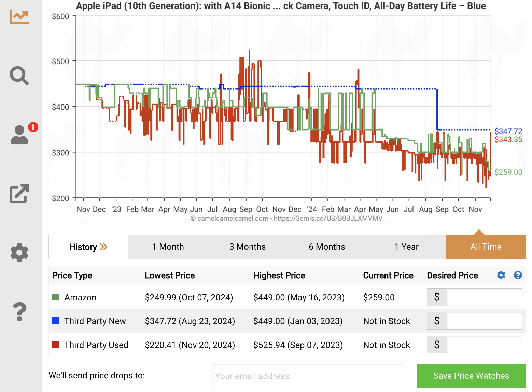Open the settings gear in sidebar
Image resolution: width=532 pixels, height=392 pixels.
19,253
